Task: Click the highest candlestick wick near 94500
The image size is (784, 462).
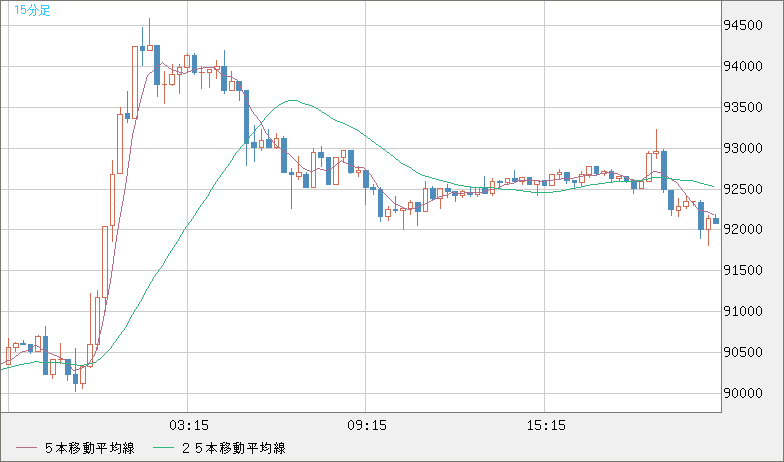Action: [150, 34]
